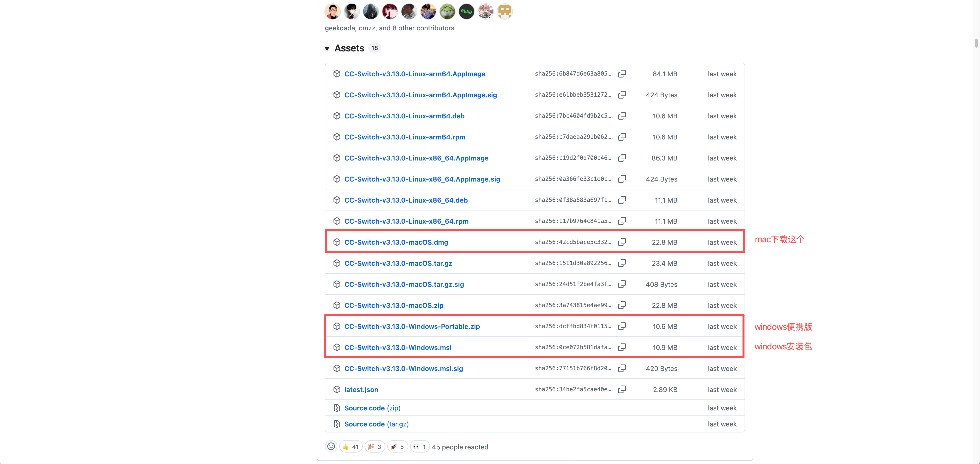Copy SHA256 of Linux-arm64.AppImage asset
Viewport: 980px width, 464px height.
622,73
